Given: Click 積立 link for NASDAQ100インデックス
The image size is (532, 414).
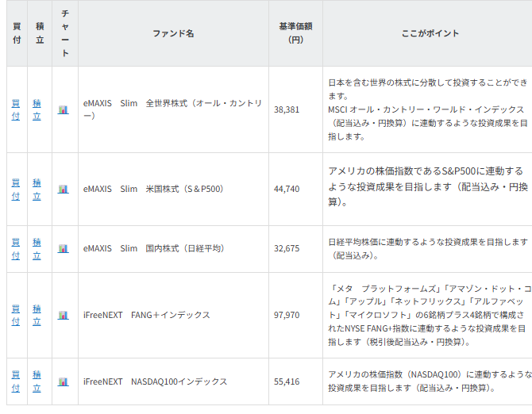Looking at the screenshot, I should coord(37,381).
